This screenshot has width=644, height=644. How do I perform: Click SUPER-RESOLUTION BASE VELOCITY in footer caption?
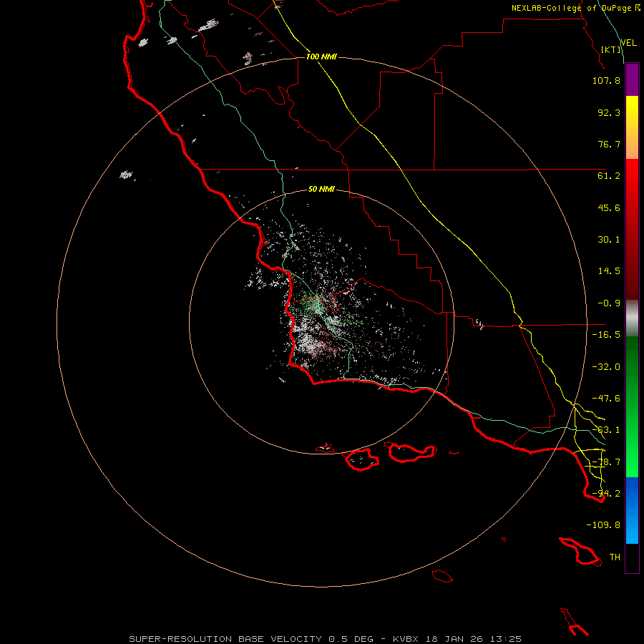click(225, 639)
